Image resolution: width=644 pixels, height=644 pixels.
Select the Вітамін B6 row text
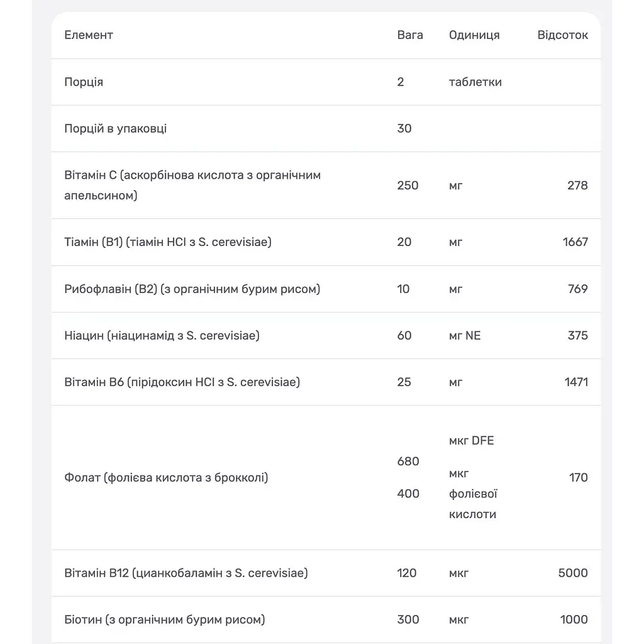point(182,382)
